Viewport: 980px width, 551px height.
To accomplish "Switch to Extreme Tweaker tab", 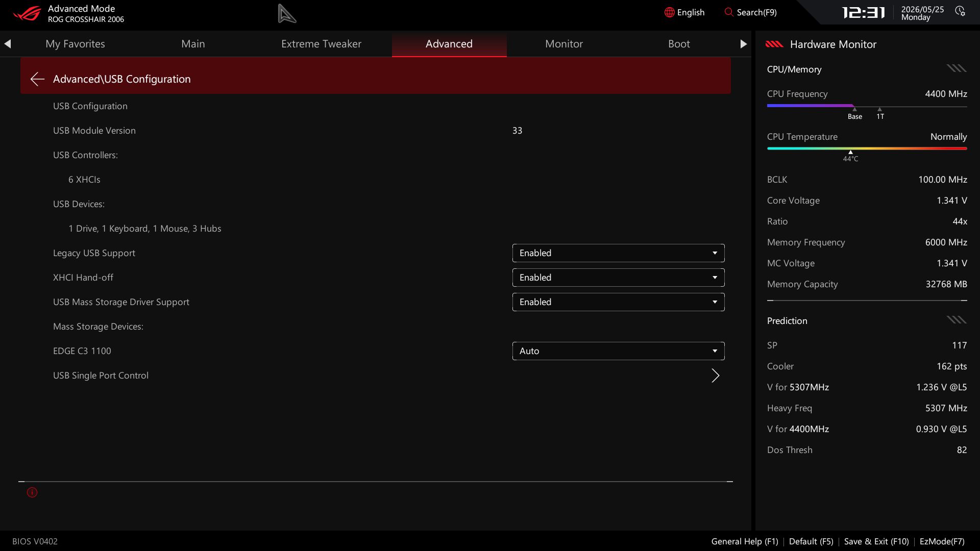I will pyautogui.click(x=321, y=44).
